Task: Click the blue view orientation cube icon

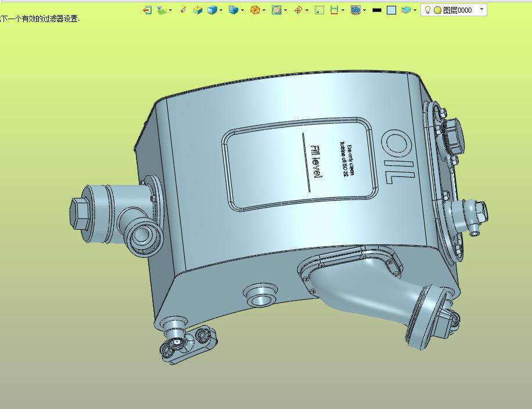Action: click(233, 10)
